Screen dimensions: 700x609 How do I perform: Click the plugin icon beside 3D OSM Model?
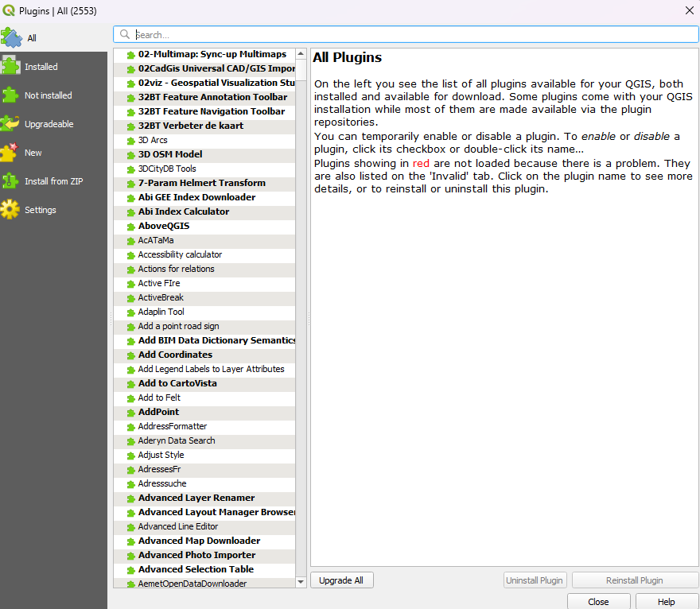pos(130,155)
